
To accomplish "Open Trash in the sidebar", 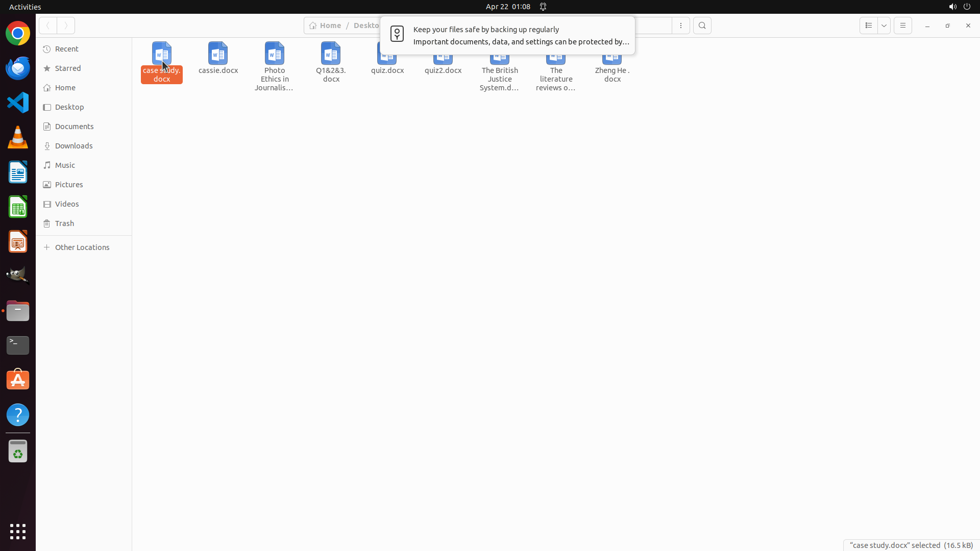I will coord(64,223).
